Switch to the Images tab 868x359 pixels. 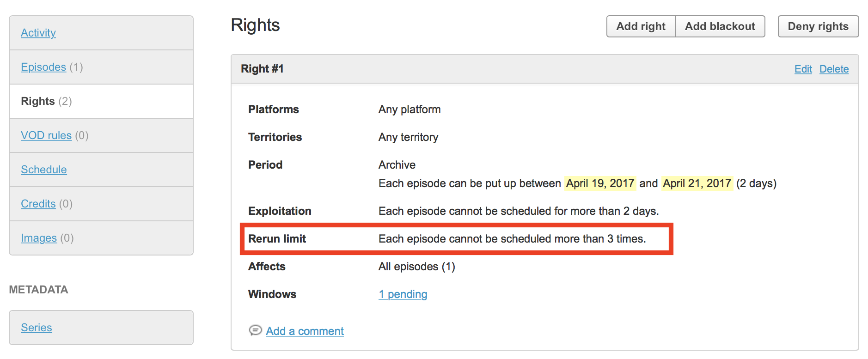[x=39, y=238]
